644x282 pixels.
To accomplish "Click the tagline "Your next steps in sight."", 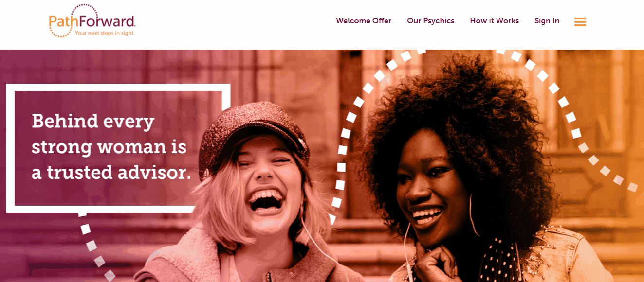I will 104,33.
